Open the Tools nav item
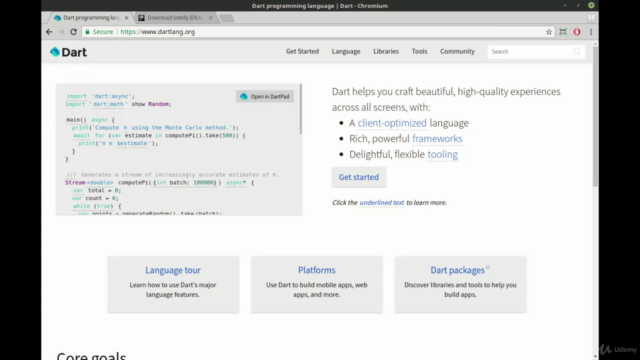The width and height of the screenshot is (640, 360). point(419,51)
